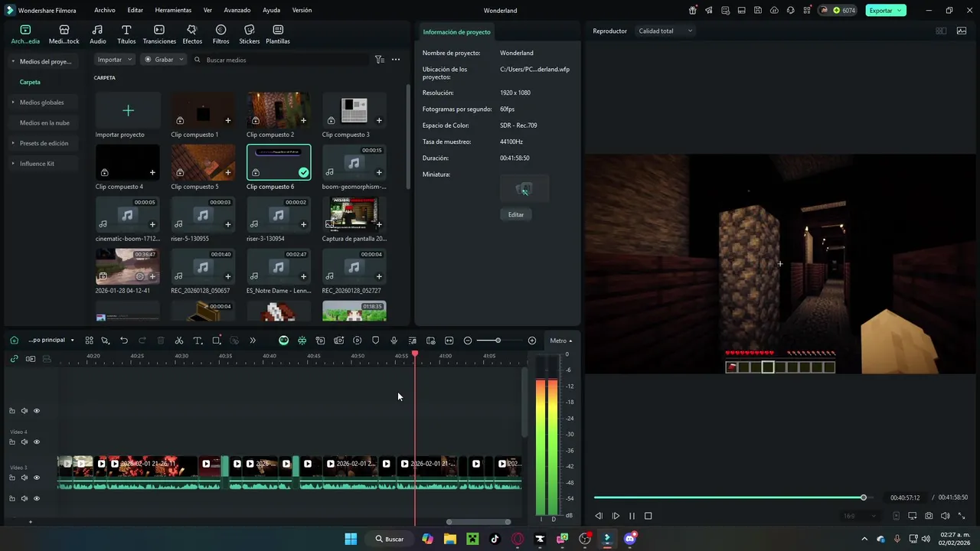Lock the Vídeo 3 track

(x=12, y=478)
